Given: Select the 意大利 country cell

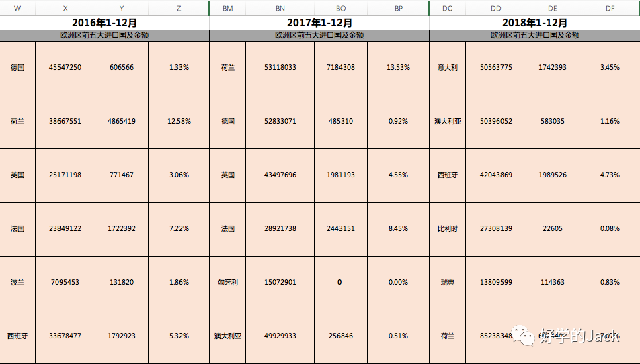Looking at the screenshot, I should pyautogui.click(x=447, y=68).
